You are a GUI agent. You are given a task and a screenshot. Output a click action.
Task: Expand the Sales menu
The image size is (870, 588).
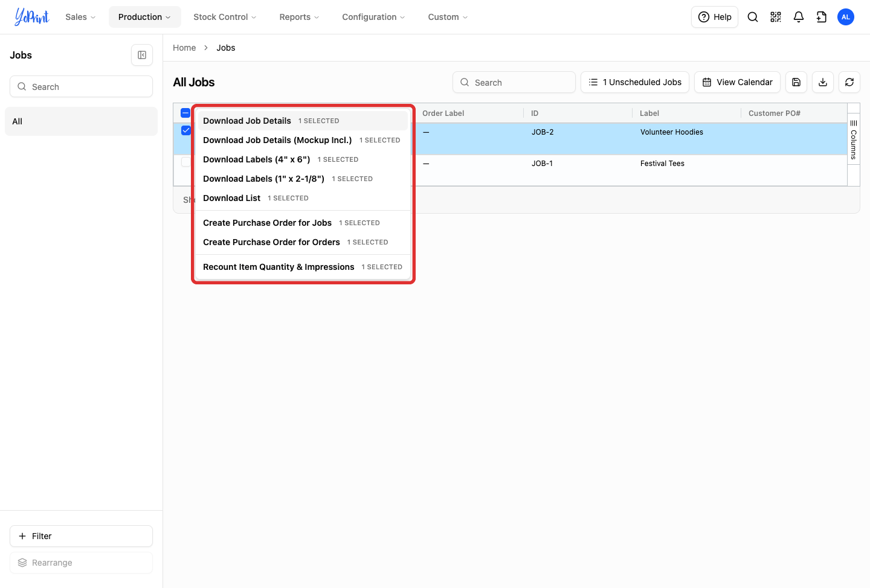80,17
